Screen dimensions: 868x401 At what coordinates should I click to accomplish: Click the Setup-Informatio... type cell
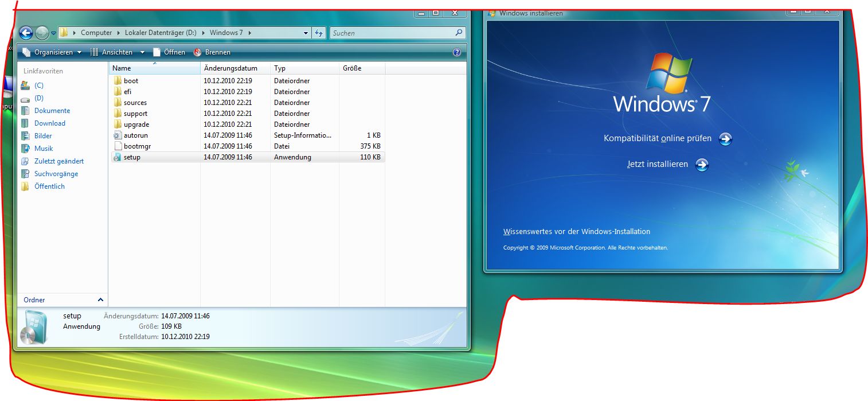coord(303,135)
